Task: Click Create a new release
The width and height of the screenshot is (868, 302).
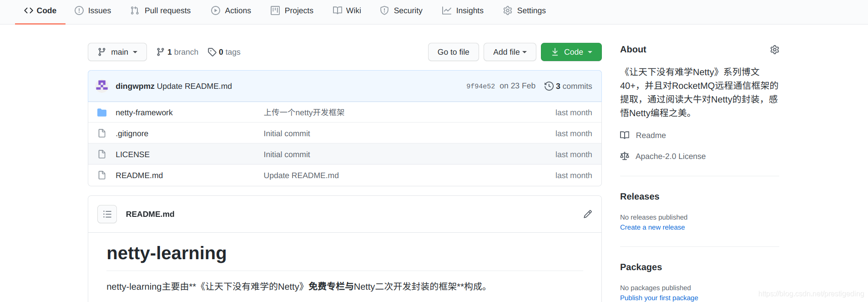Action: click(652, 227)
